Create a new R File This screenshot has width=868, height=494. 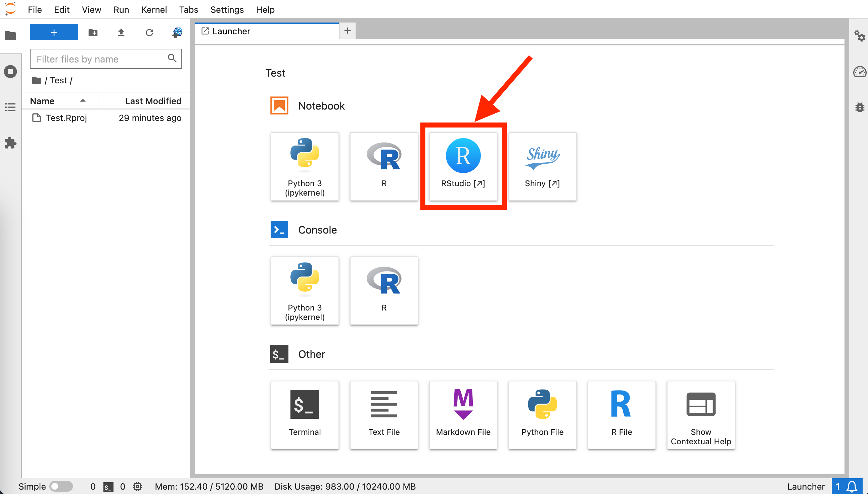(x=622, y=415)
